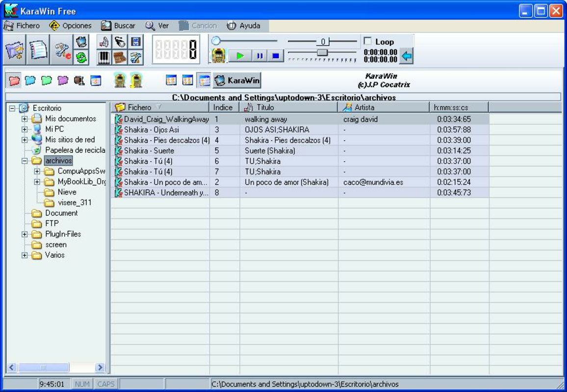This screenshot has width=567, height=392.
Task: Open the Buscar menu
Action: click(x=118, y=25)
